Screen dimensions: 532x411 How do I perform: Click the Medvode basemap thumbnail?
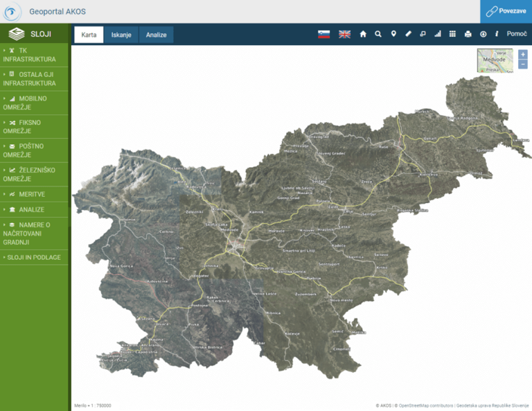click(x=495, y=60)
